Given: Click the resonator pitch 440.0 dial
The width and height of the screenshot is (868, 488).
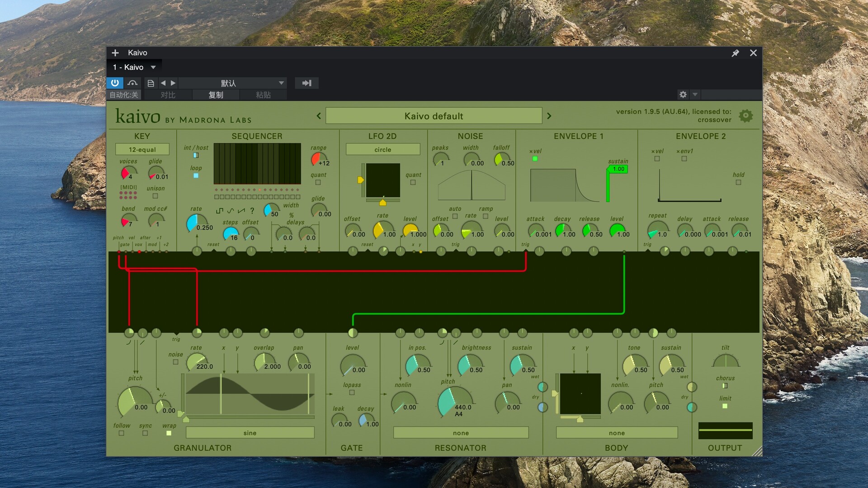Looking at the screenshot, I should coord(455,401).
